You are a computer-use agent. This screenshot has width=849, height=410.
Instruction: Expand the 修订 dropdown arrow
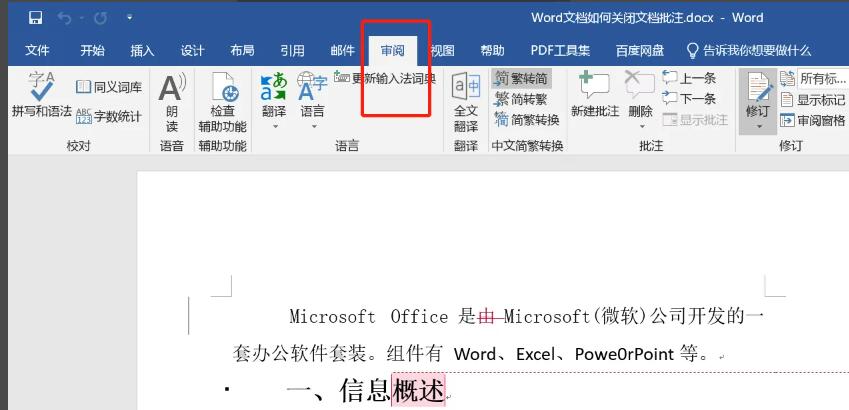tap(759, 127)
